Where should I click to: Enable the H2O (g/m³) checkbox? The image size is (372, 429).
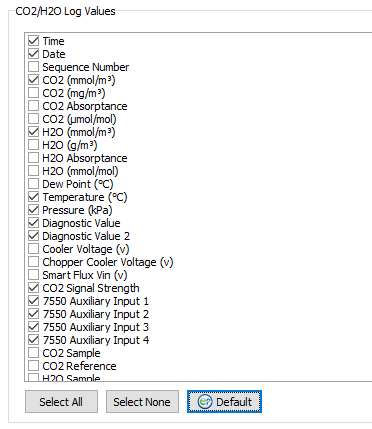coord(33,145)
